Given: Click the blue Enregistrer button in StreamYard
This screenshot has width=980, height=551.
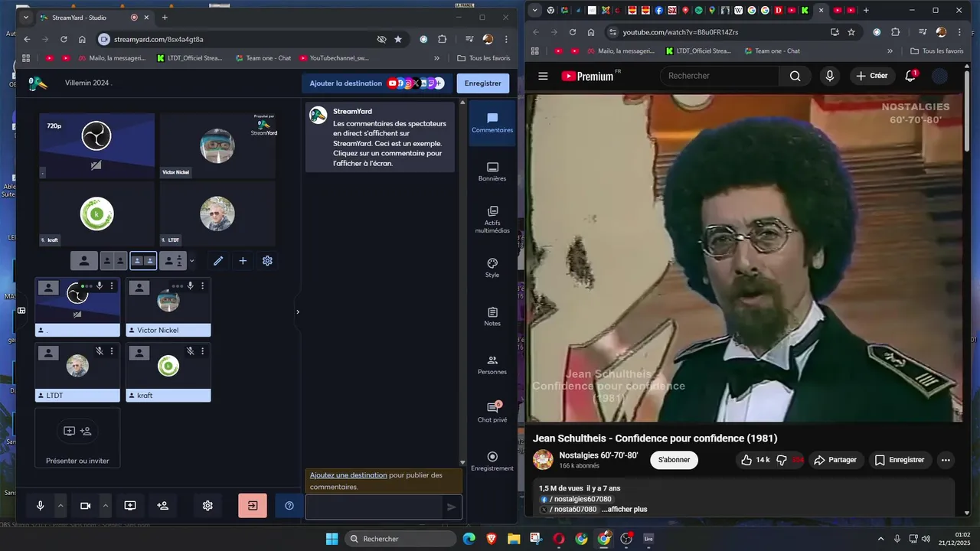Looking at the screenshot, I should pos(482,83).
